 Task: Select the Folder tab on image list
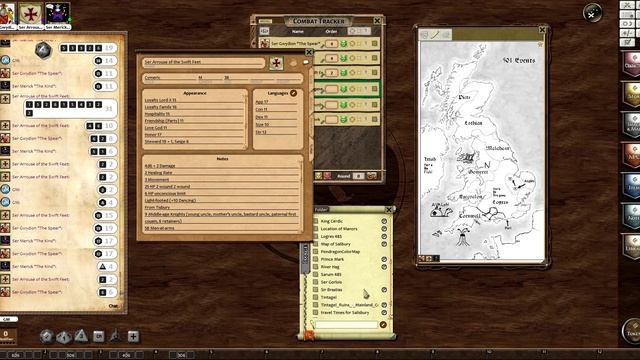point(321,209)
